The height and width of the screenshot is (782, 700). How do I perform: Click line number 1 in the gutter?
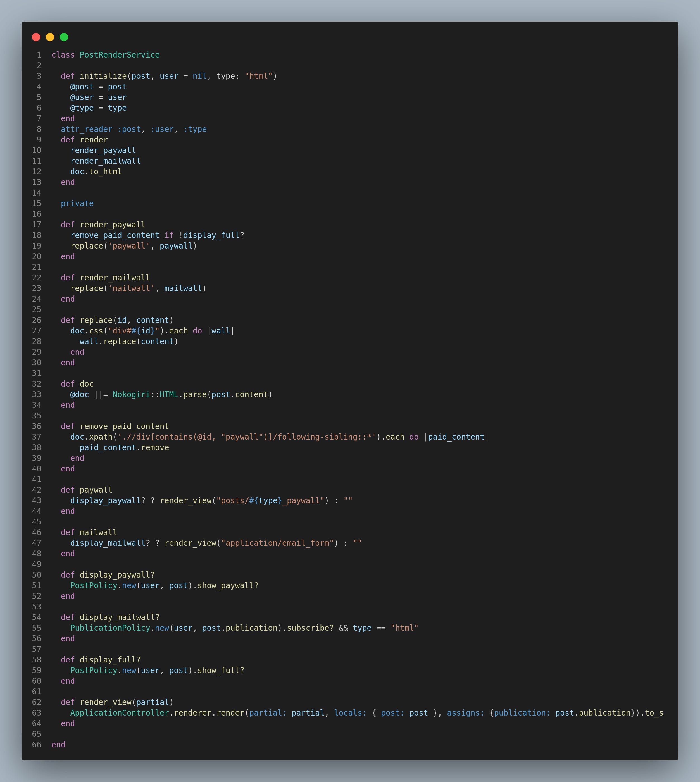[39, 55]
